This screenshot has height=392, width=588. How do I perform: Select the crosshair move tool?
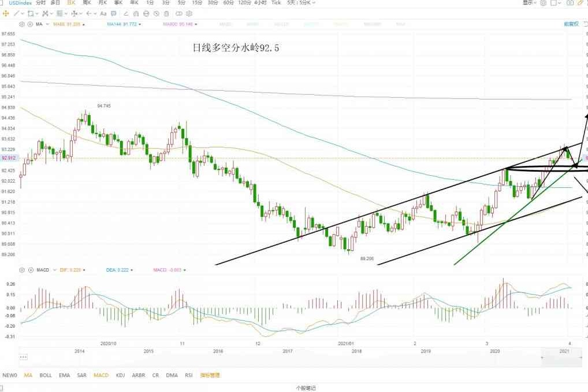point(6,13)
